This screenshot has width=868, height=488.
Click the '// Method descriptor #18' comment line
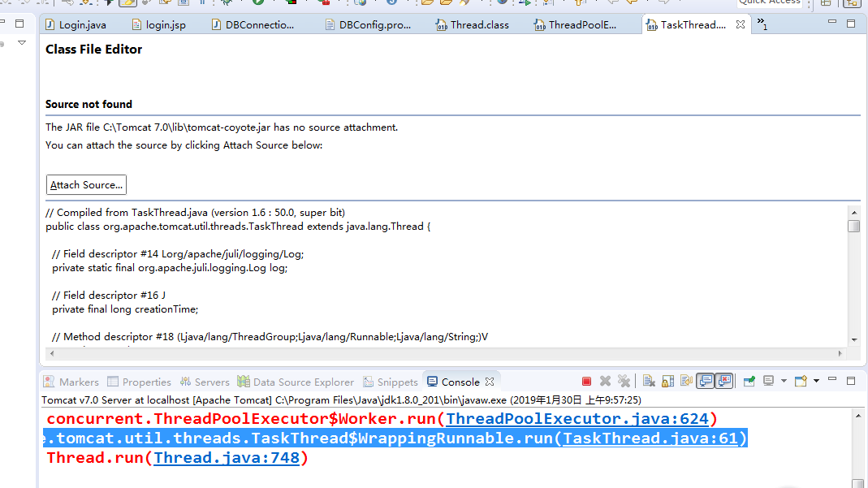pyautogui.click(x=270, y=336)
